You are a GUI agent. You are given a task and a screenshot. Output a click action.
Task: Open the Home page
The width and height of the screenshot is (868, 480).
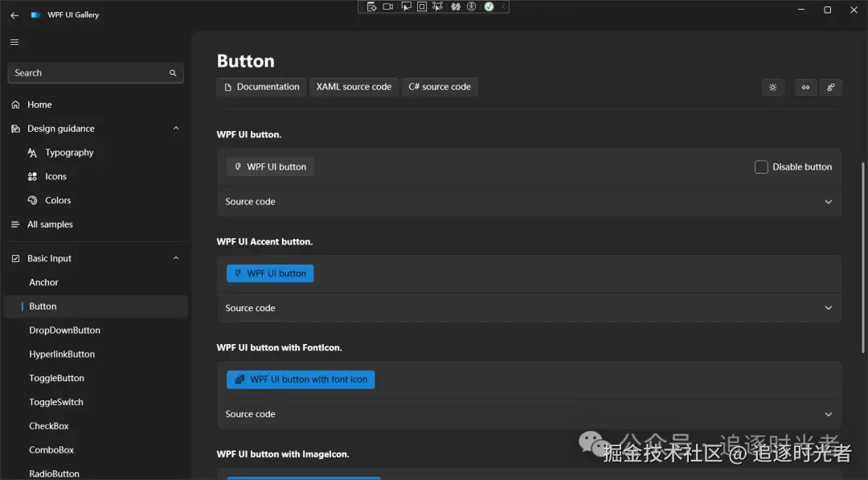(x=96, y=105)
